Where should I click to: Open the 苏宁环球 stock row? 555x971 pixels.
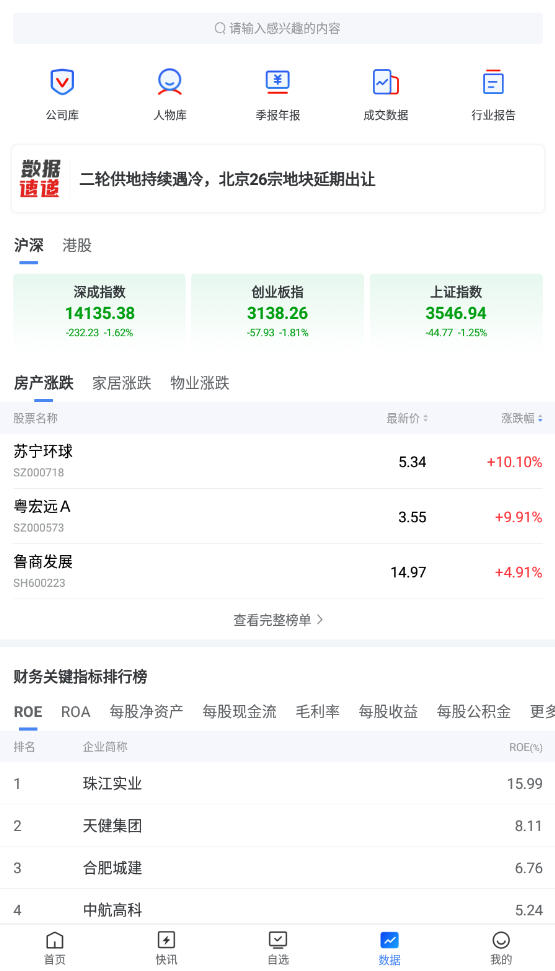pos(278,461)
